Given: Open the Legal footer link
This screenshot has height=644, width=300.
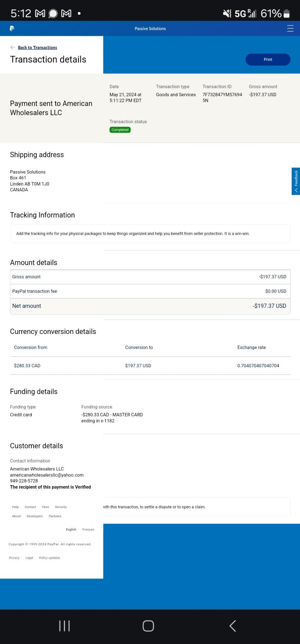Looking at the screenshot, I should tap(29, 558).
